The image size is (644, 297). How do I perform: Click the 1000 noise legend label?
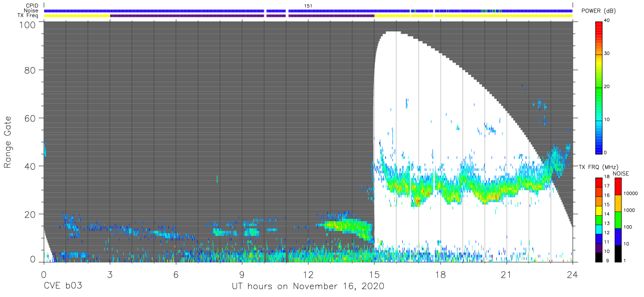[630, 210]
